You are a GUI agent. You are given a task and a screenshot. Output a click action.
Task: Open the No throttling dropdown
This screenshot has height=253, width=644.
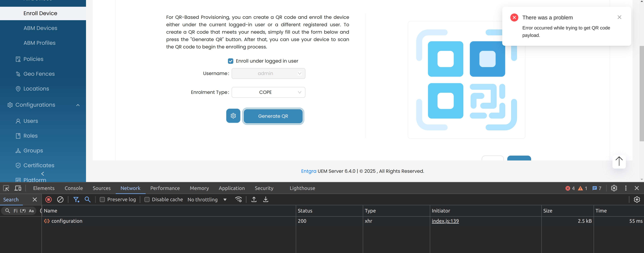point(207,200)
